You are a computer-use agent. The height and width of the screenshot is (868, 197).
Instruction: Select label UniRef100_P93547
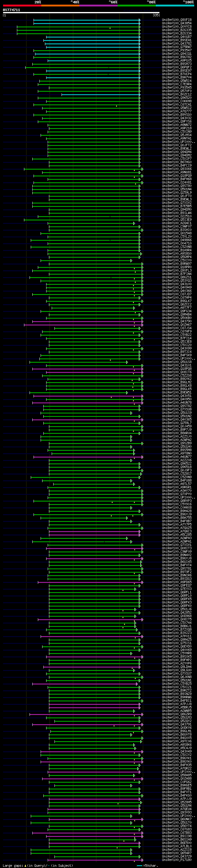tap(177, 50)
